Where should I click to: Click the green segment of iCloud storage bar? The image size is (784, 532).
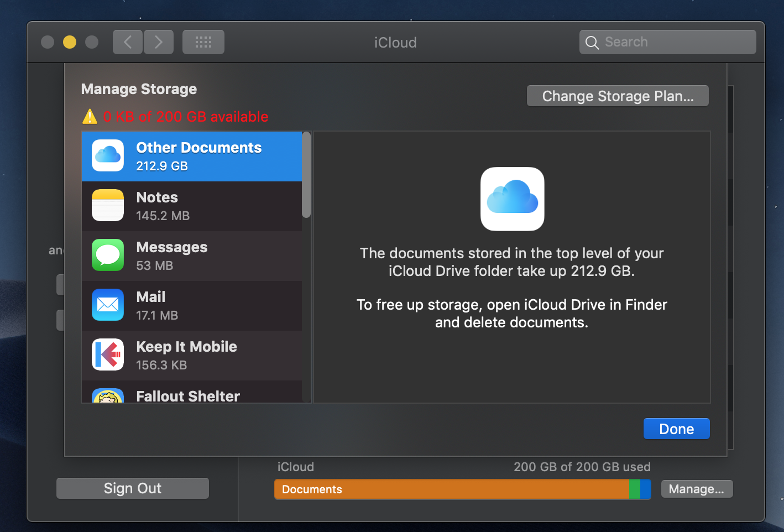[x=635, y=489]
